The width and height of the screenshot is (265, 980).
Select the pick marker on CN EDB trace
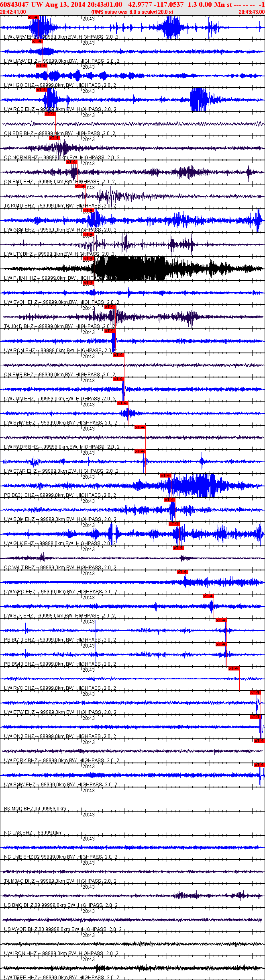click(50, 114)
